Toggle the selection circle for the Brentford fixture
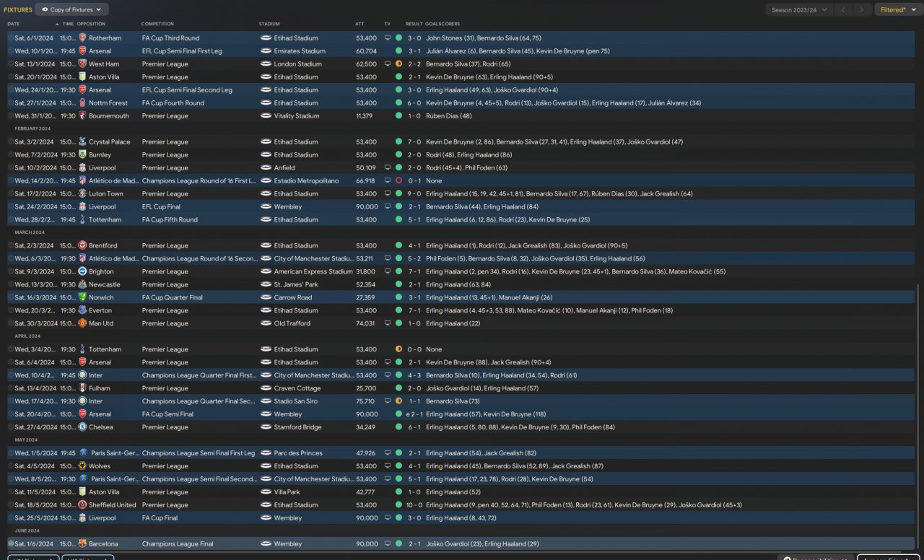Image resolution: width=924 pixels, height=560 pixels. tap(11, 246)
